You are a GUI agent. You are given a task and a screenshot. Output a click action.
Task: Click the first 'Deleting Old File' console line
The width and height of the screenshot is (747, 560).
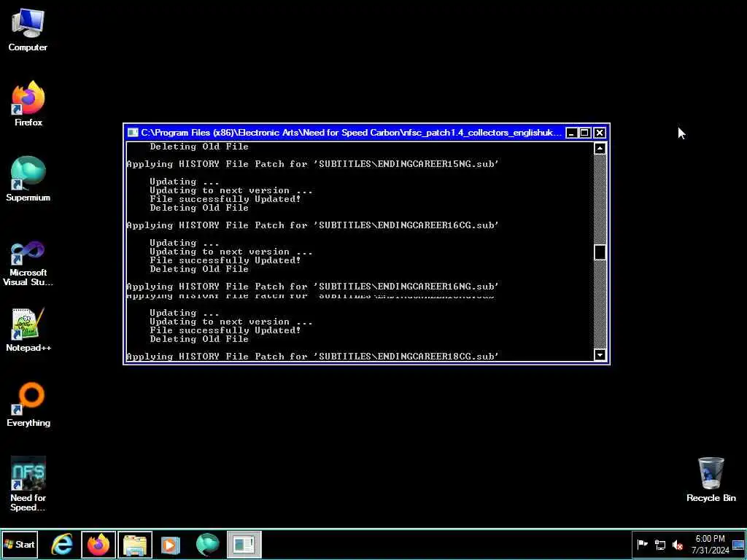point(199,147)
